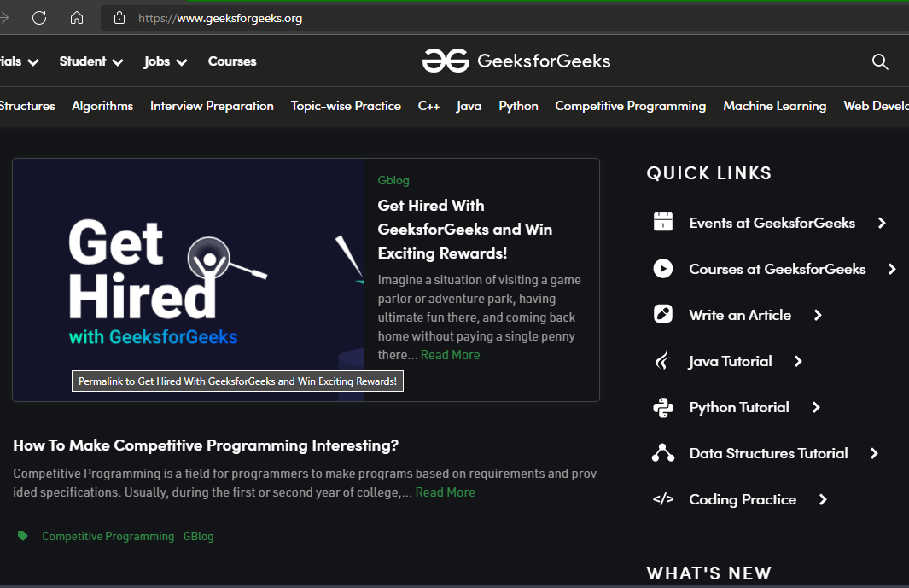The height and width of the screenshot is (588, 909).
Task: Open the site search magnifier icon
Action: (x=880, y=61)
